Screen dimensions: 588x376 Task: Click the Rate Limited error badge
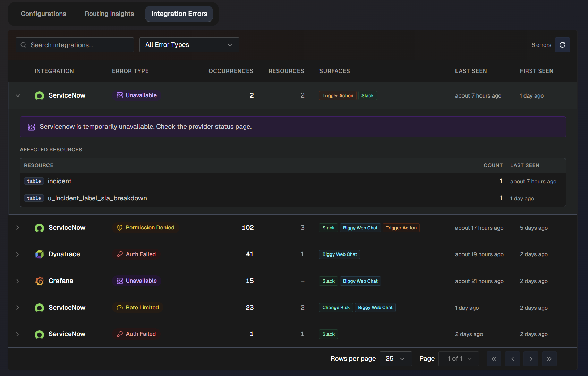coord(138,308)
